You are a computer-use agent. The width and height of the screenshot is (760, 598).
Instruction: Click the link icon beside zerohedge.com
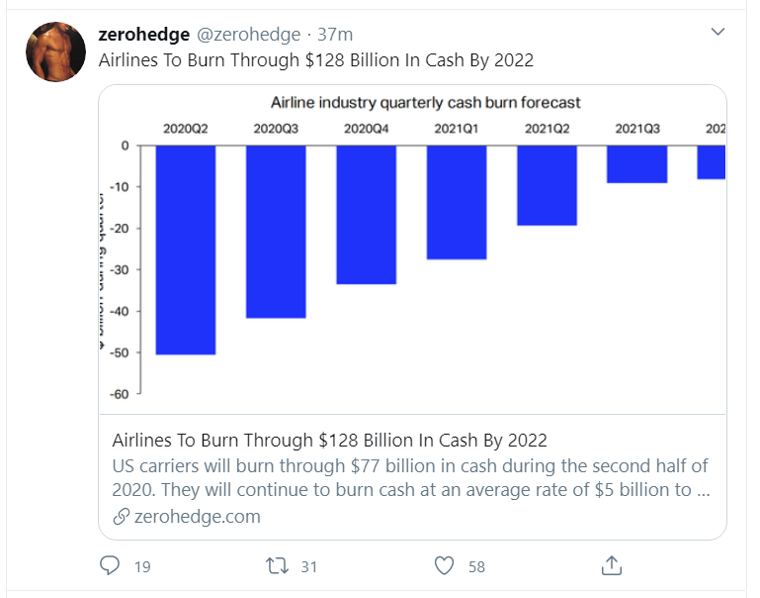pyautogui.click(x=120, y=517)
